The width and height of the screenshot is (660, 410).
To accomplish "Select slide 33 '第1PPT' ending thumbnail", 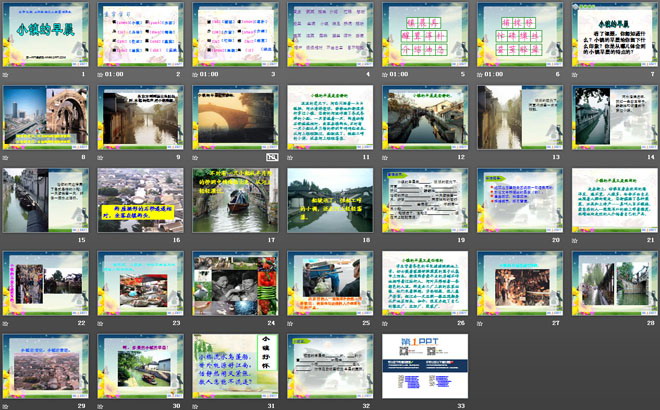I will tap(425, 366).
